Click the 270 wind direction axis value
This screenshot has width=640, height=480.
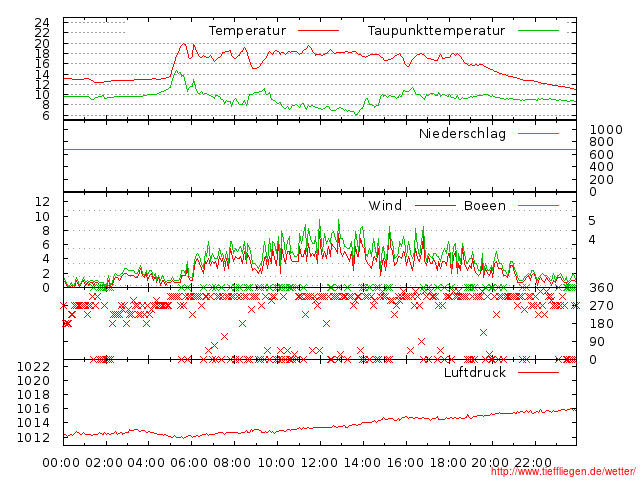602,306
